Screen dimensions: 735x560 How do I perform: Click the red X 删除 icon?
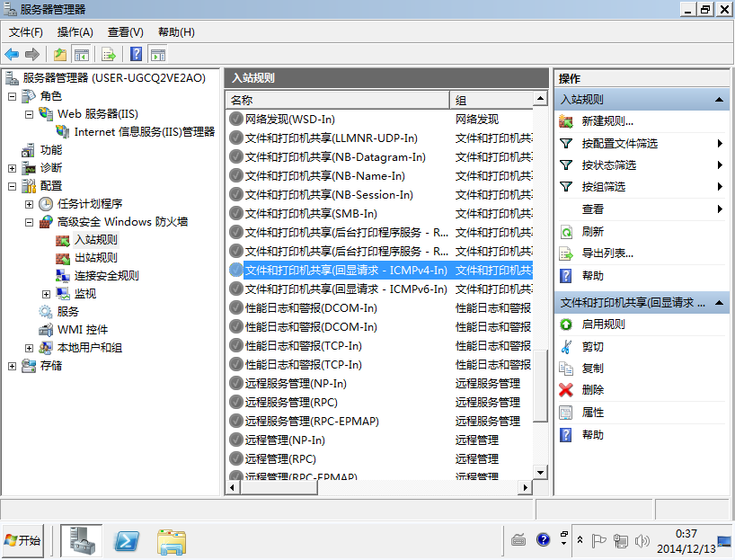click(566, 390)
